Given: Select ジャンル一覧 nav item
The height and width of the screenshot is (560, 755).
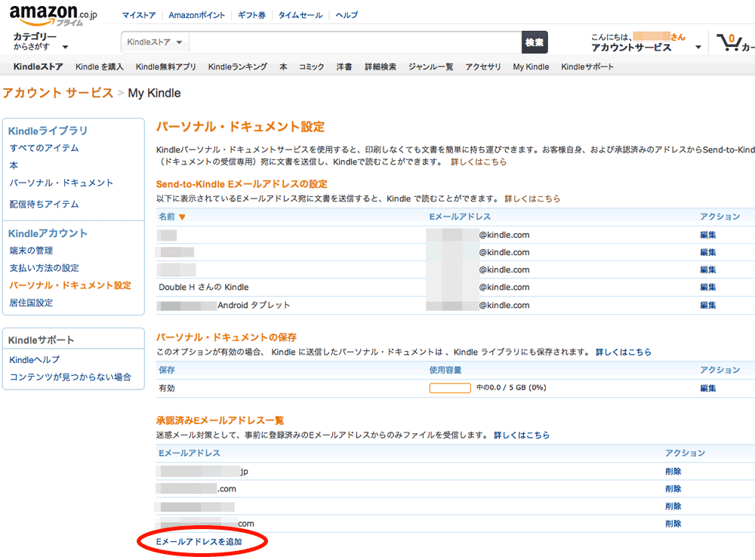Looking at the screenshot, I should [x=430, y=67].
